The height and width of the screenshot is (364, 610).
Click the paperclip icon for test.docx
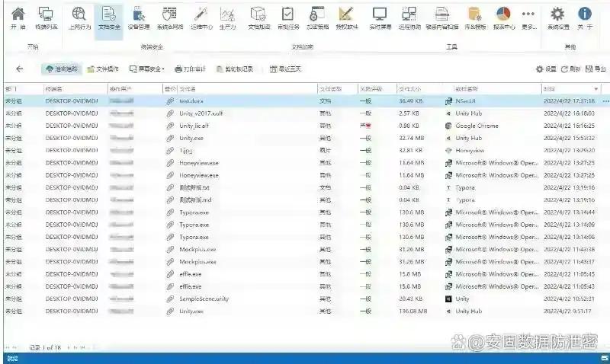(x=170, y=101)
